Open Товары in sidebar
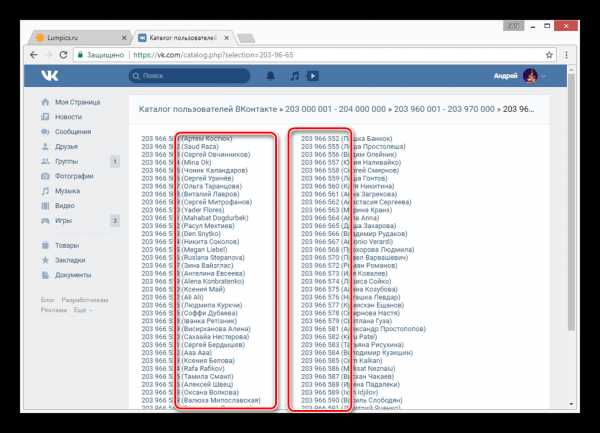Screen dimensions: 600x433 tap(67, 245)
